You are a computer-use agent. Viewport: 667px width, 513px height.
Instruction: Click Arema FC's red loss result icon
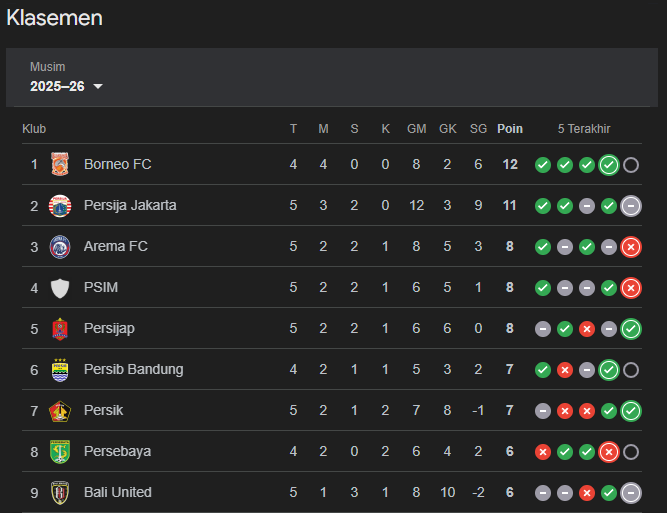(631, 247)
